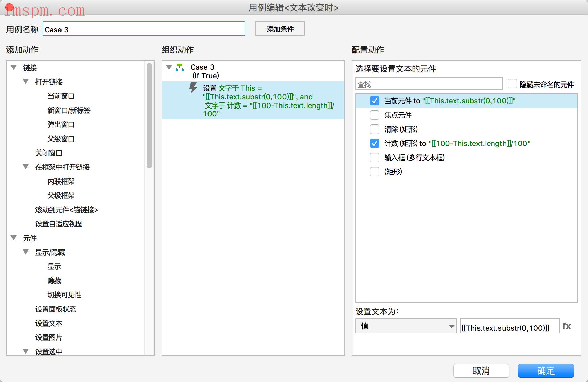This screenshot has height=382, width=588.
Task: Click the 用例名称 Case 3 input field
Action: 144,29
